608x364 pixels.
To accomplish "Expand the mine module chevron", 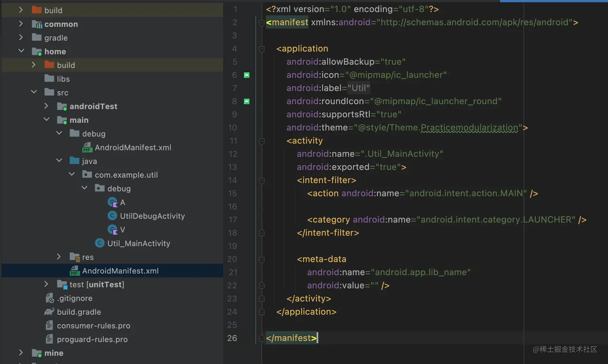I will click(21, 352).
